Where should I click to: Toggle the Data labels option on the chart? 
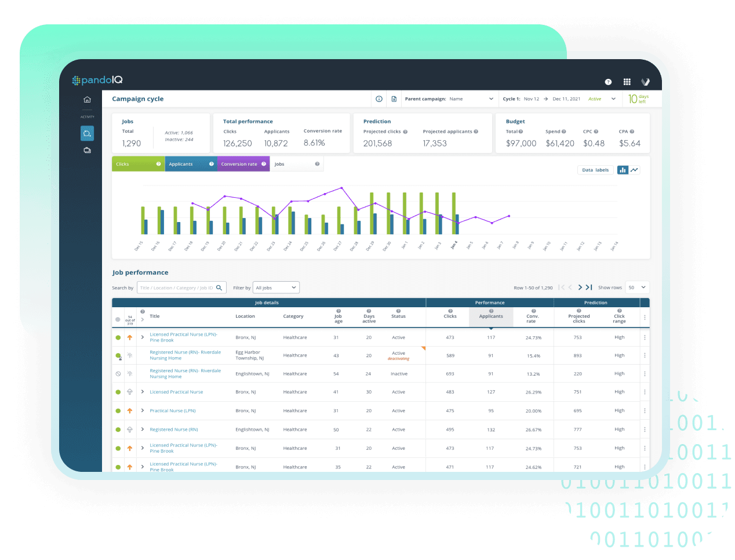595,170
